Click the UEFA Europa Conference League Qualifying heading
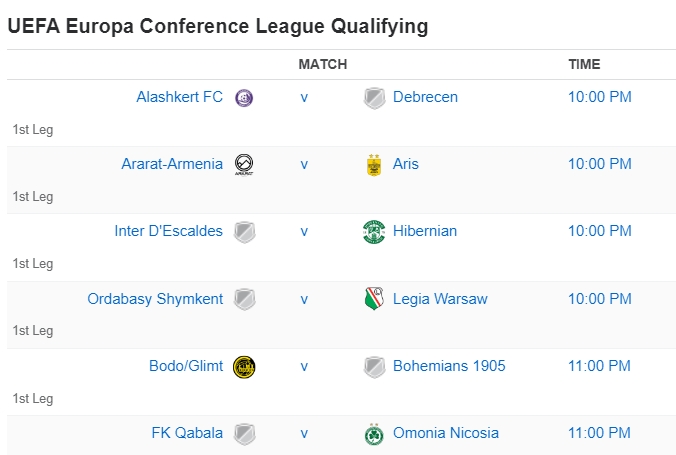Screen dimensions: 676x455 tap(217, 26)
